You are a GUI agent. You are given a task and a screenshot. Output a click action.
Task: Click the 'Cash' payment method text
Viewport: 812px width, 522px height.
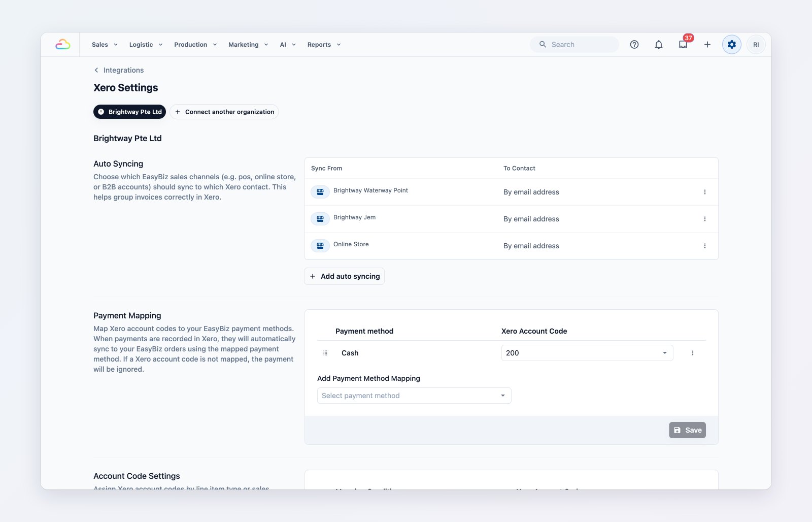coord(350,353)
